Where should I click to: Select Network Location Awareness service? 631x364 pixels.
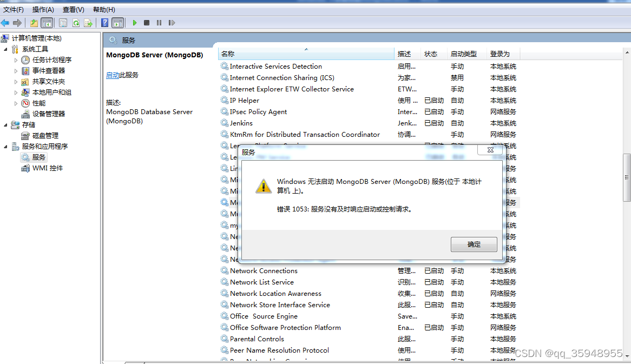(x=369, y=294)
